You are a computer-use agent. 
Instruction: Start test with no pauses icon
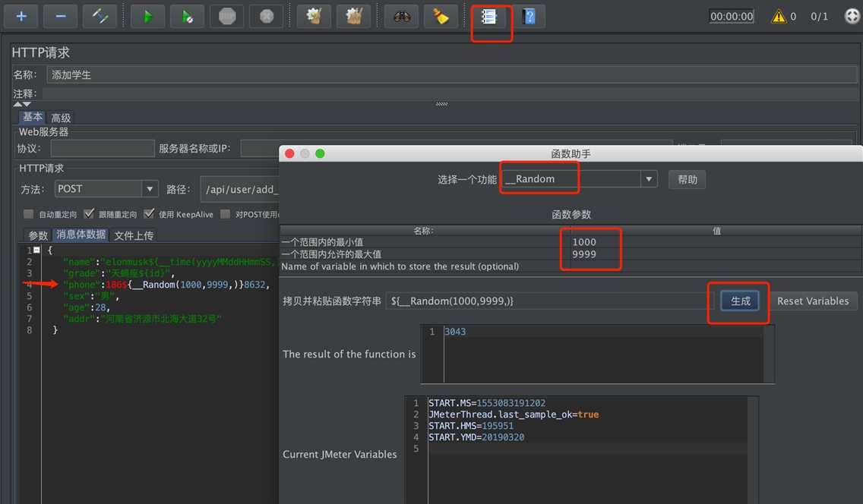coord(187,17)
